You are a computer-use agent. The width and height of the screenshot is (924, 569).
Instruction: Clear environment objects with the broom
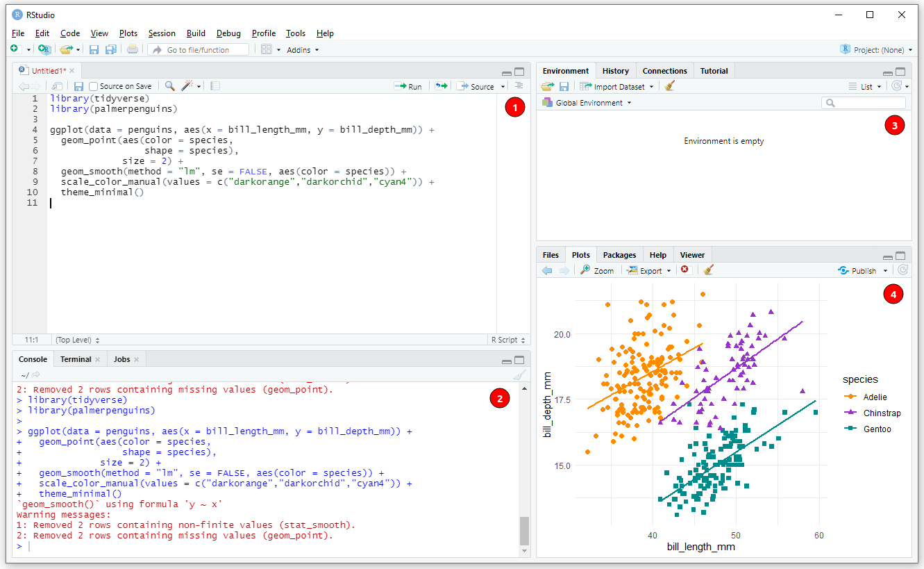pyautogui.click(x=669, y=86)
